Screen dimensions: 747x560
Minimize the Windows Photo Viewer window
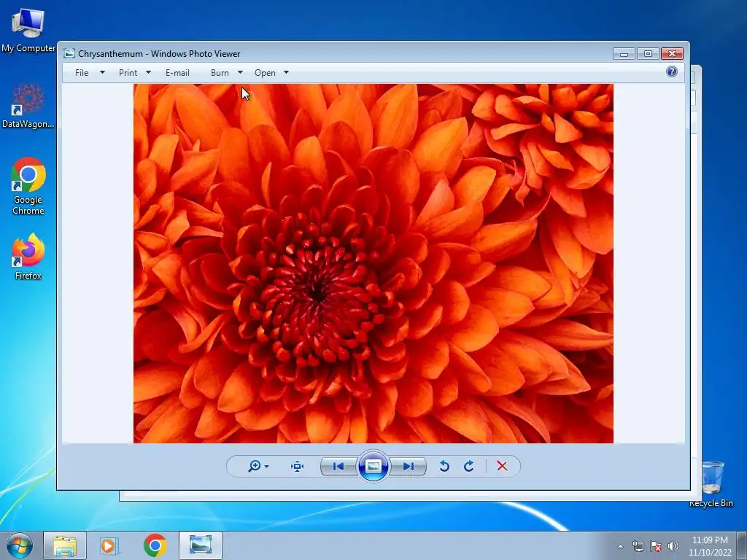pos(624,54)
